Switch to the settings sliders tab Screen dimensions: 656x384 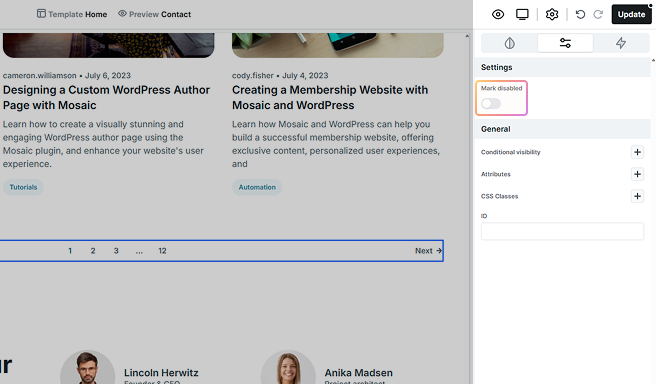565,43
